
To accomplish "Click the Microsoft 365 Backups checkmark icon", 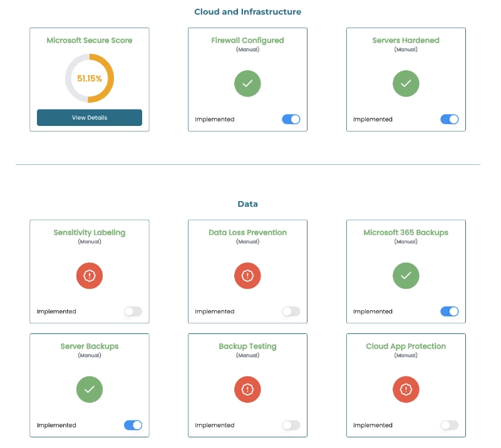I will [x=406, y=276].
